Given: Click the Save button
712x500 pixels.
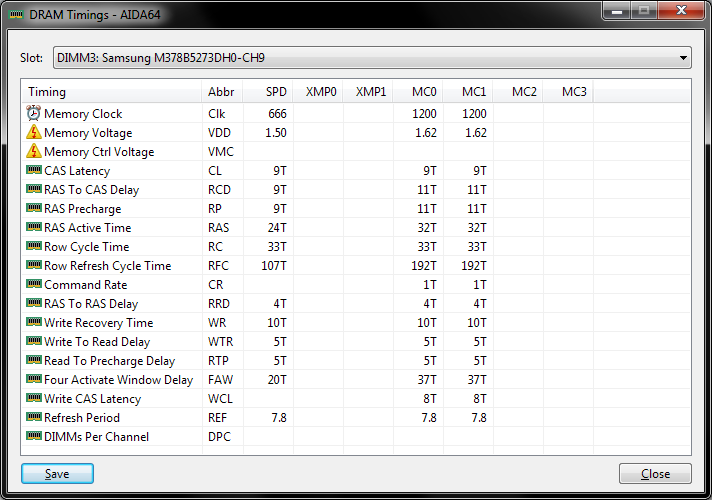Looking at the screenshot, I should pyautogui.click(x=57, y=474).
